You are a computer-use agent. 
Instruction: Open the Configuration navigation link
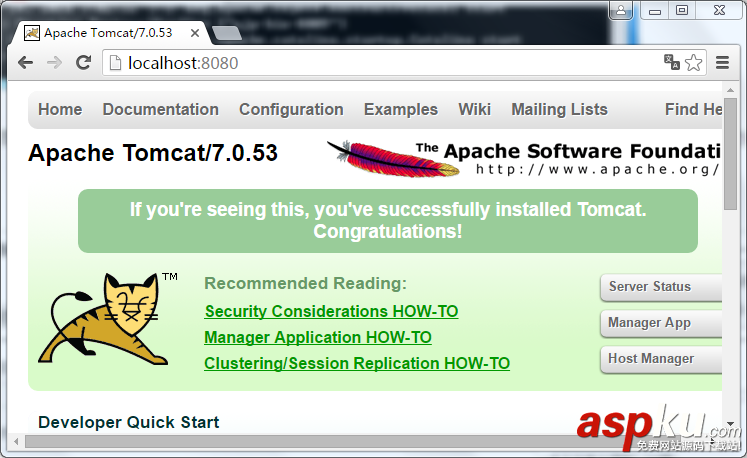pyautogui.click(x=291, y=110)
